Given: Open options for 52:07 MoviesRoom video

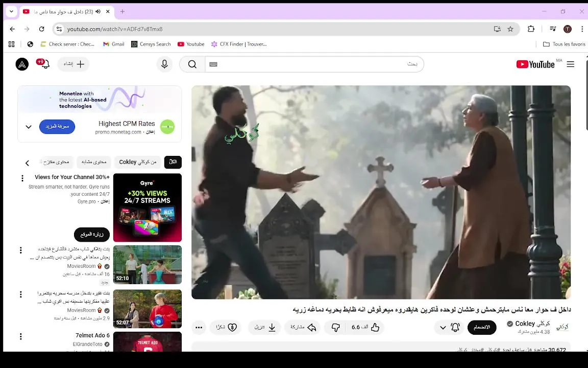Looking at the screenshot, I should 20,294.
